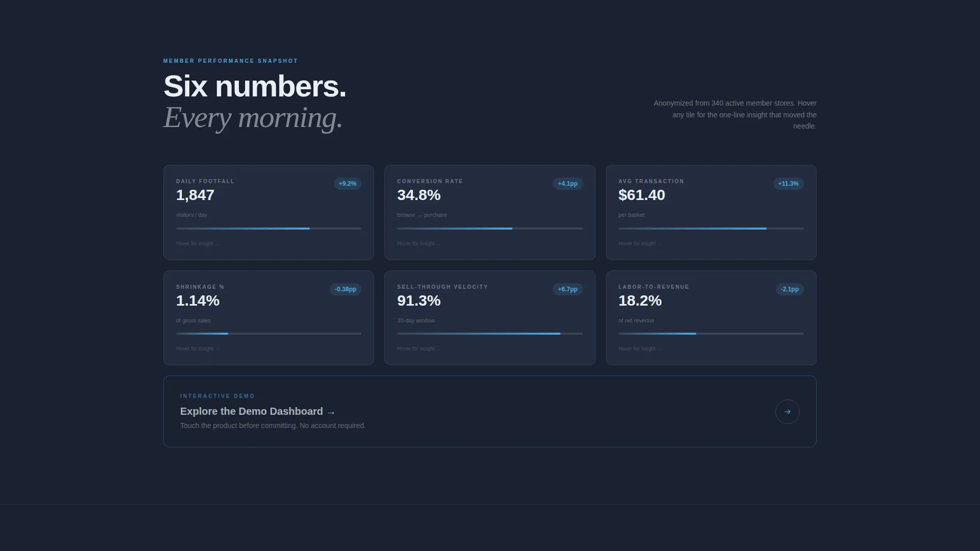Click 'Touch the product before committing' text
980x551 pixels.
273,425
